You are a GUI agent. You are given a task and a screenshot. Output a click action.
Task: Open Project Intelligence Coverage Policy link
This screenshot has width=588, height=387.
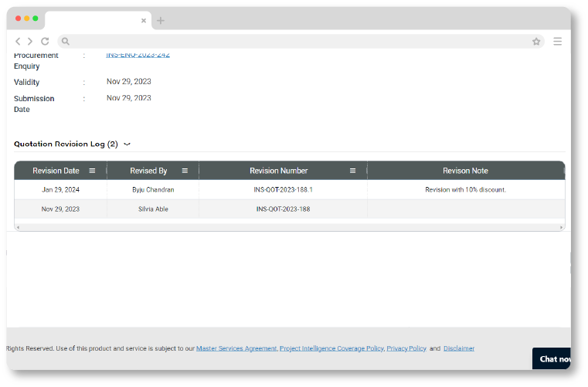331,348
